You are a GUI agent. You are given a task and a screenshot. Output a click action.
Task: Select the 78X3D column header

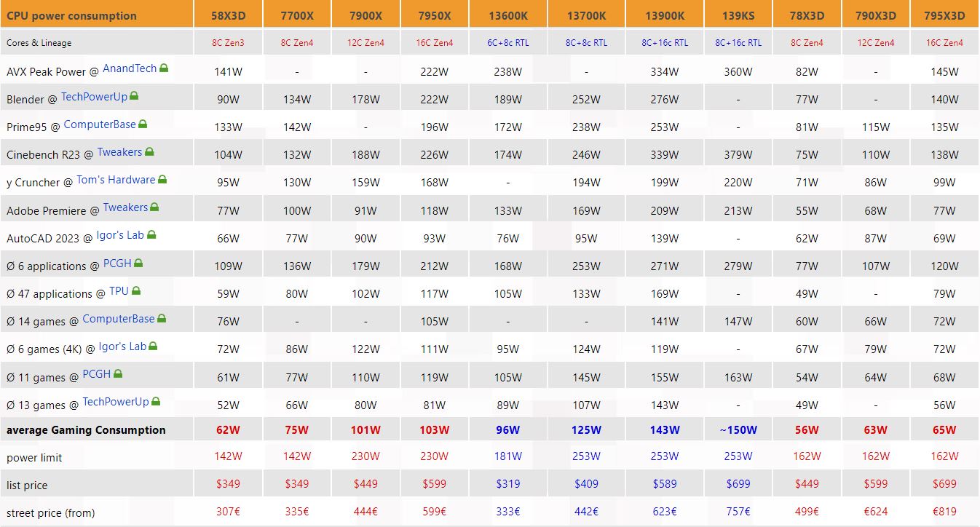click(807, 15)
